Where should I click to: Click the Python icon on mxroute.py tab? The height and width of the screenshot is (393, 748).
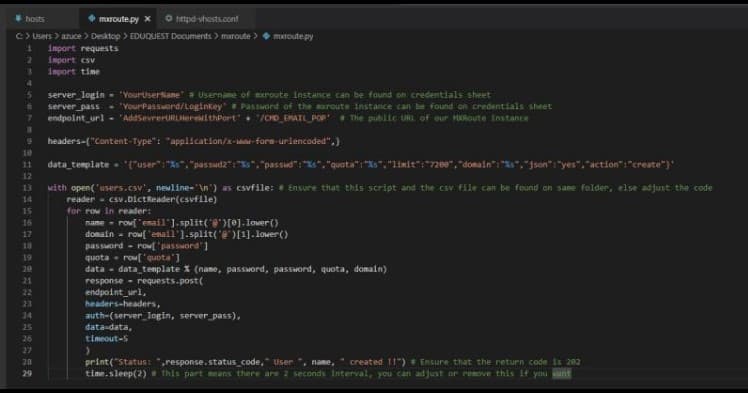pos(92,19)
